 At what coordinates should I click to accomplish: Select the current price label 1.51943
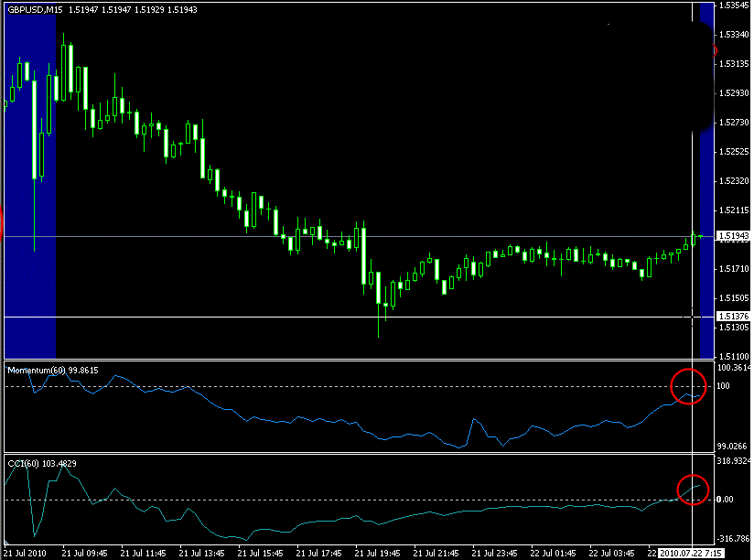(x=733, y=235)
